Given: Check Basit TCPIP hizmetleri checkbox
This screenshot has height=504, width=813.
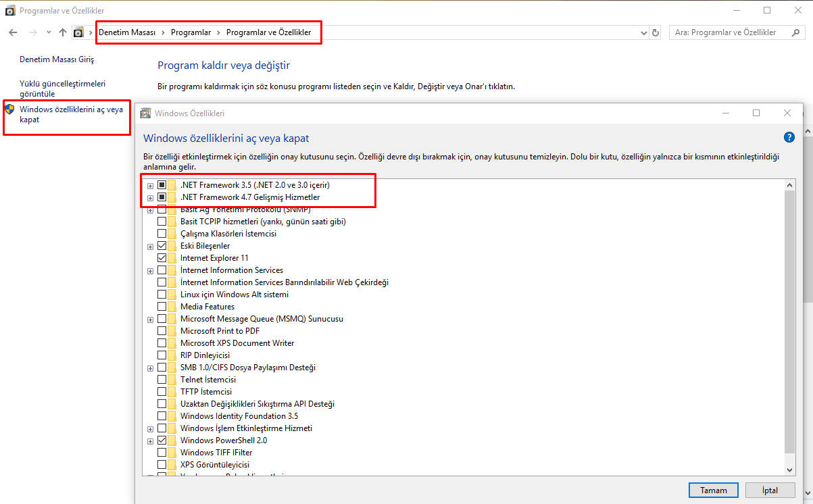Looking at the screenshot, I should tap(162, 221).
